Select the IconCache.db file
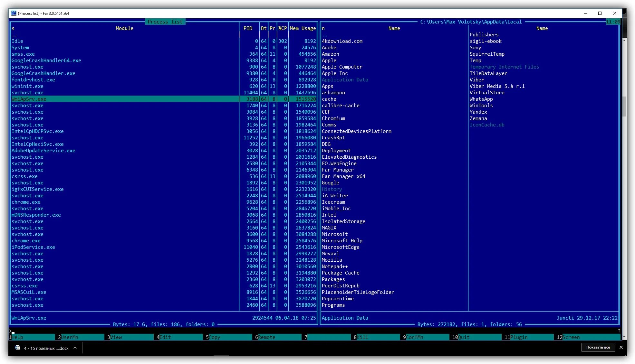Screen dimensions: 635x364 click(487, 125)
